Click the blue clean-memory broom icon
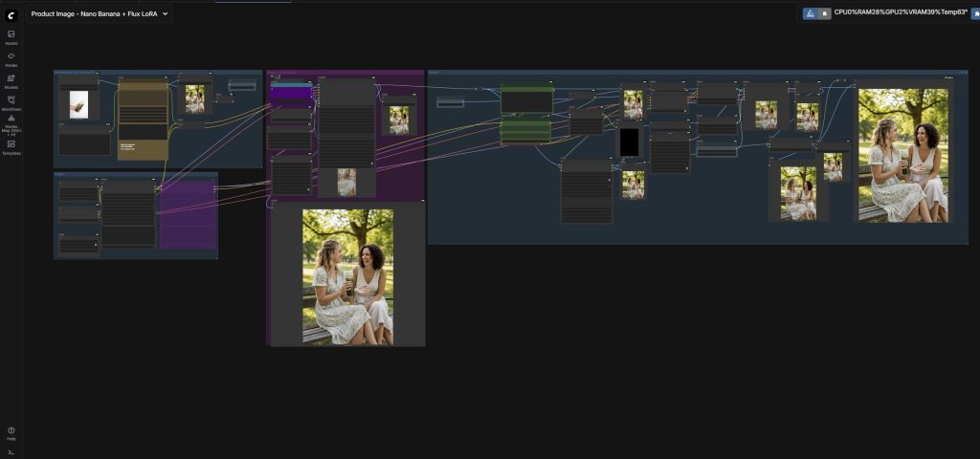 click(810, 13)
